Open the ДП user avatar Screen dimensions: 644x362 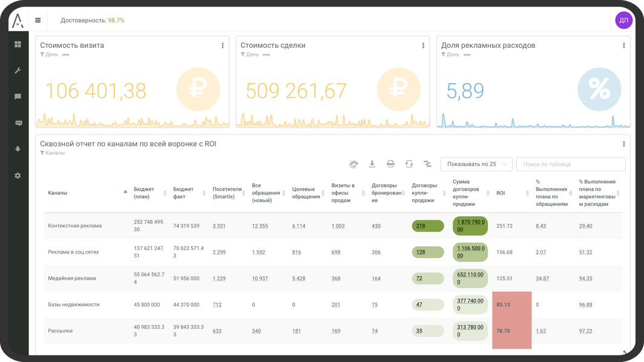click(x=623, y=20)
